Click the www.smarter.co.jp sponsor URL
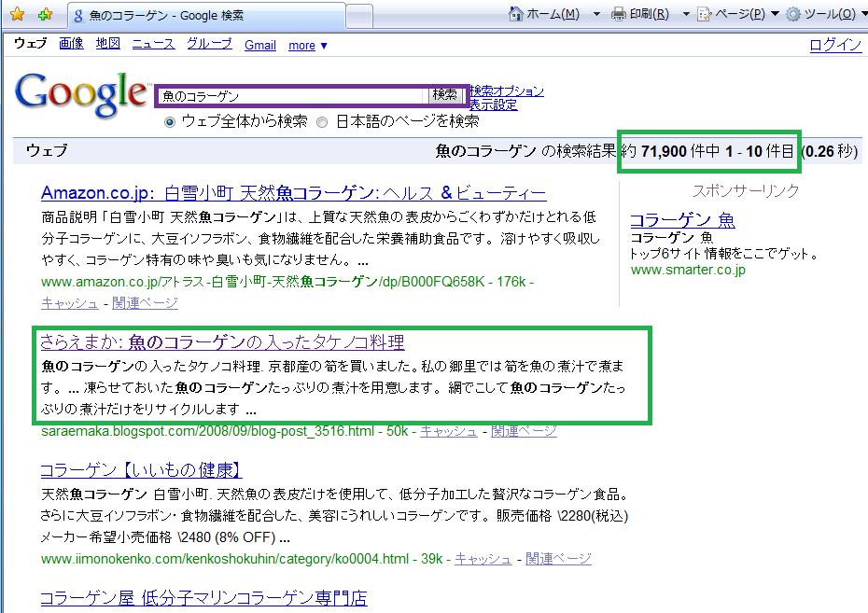The width and height of the screenshot is (868, 613). (688, 270)
